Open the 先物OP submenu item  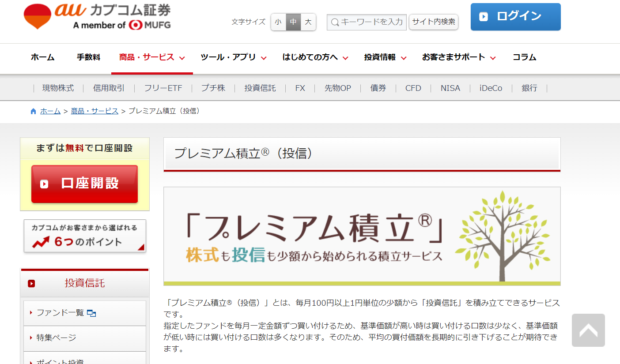click(x=338, y=88)
